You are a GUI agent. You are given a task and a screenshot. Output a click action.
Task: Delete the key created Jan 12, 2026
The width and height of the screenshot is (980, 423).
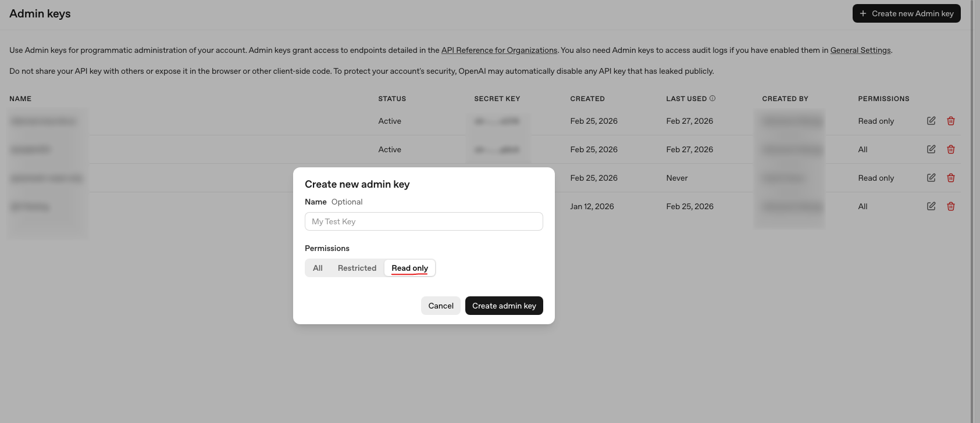[951, 206]
